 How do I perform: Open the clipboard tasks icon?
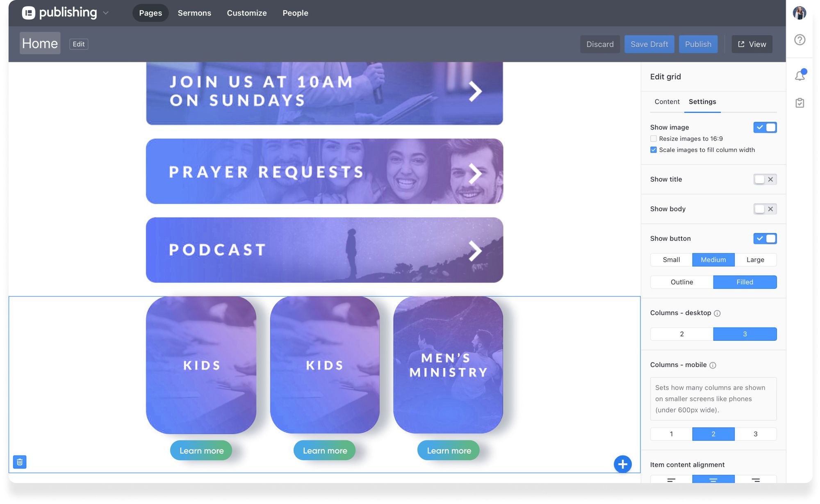pyautogui.click(x=799, y=103)
